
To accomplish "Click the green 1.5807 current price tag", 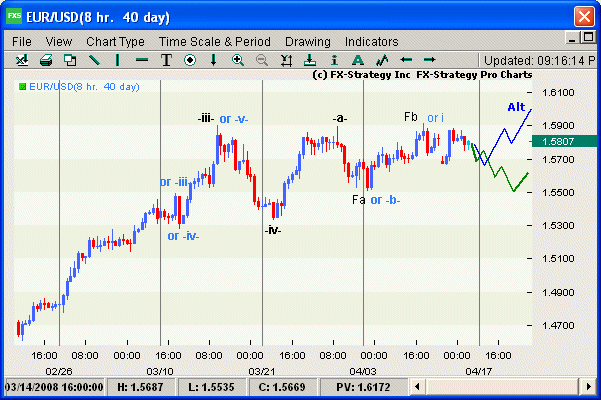I will 564,141.
